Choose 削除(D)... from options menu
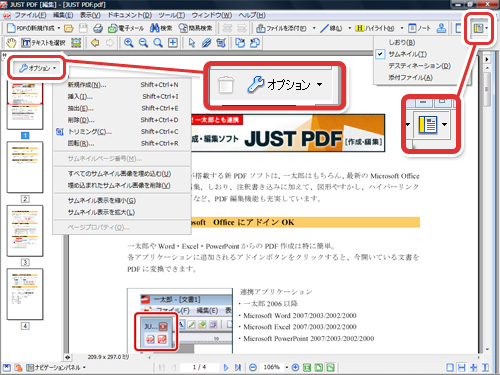 click(122, 120)
